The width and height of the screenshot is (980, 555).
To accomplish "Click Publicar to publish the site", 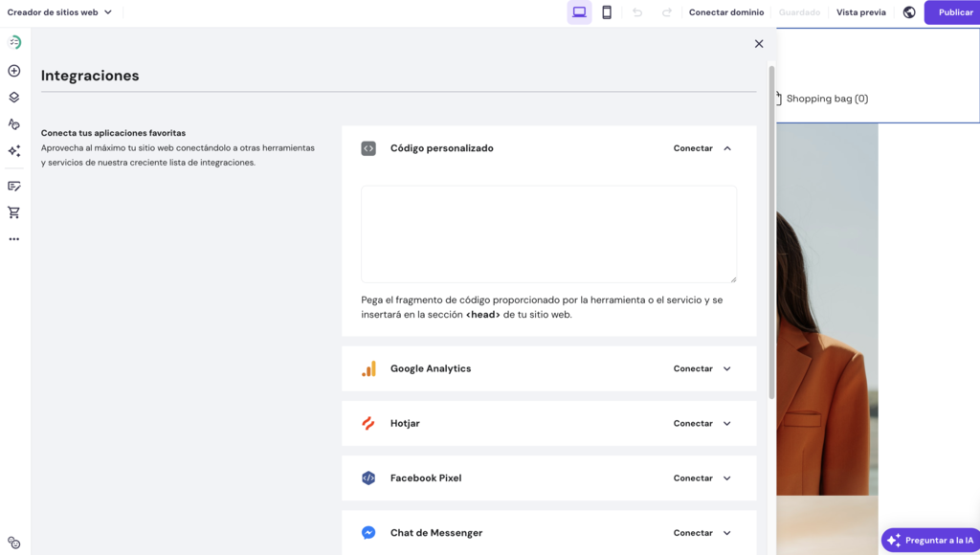I will (x=953, y=12).
